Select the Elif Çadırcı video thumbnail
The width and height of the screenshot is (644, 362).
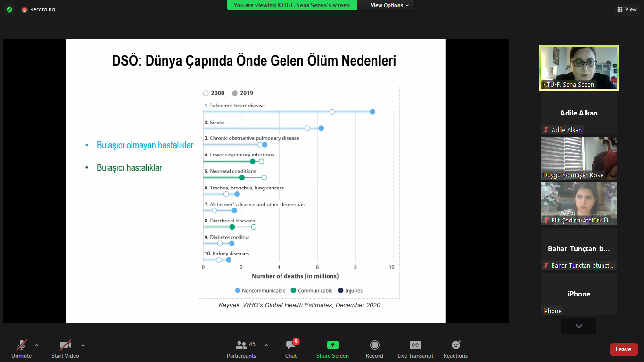pyautogui.click(x=578, y=203)
